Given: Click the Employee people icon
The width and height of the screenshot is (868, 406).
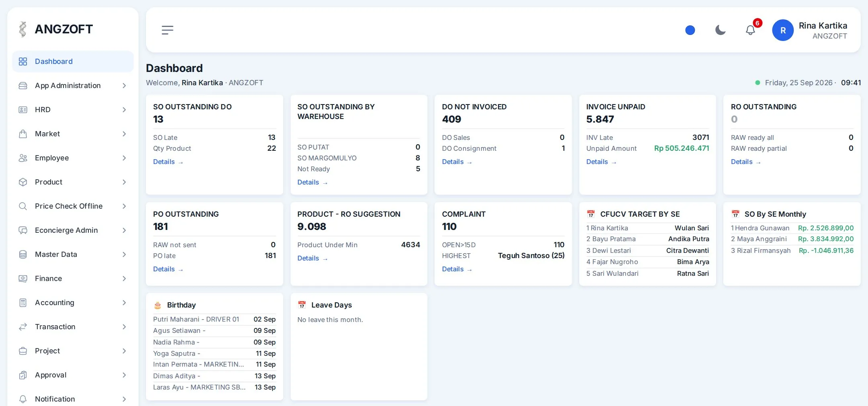Looking at the screenshot, I should point(23,158).
